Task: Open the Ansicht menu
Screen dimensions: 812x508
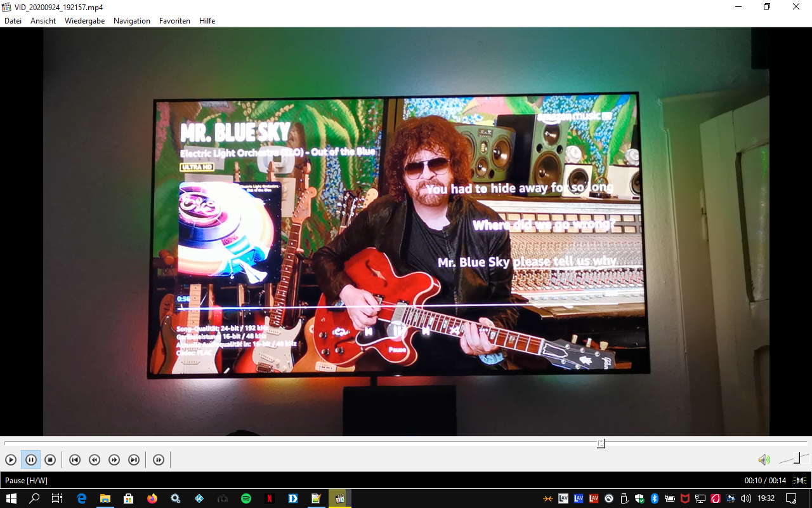Action: point(43,21)
